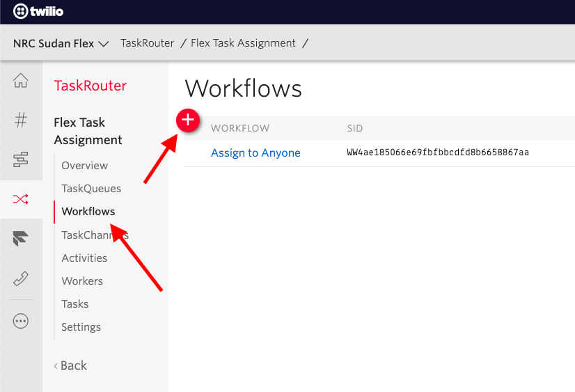Open the TaskQueues menu item

click(91, 189)
